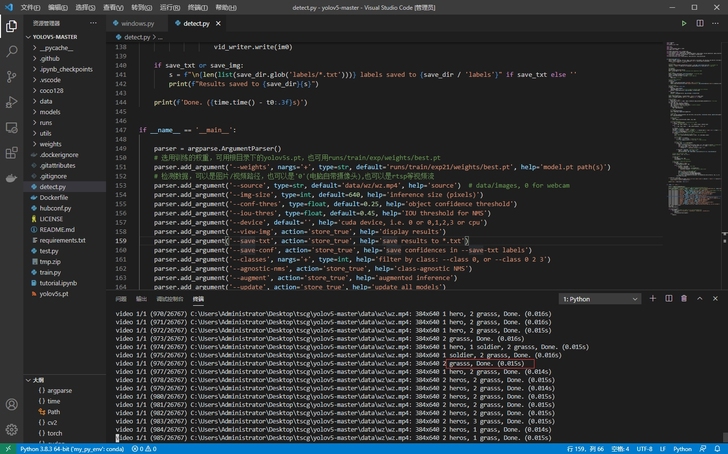Viewport: 728px width, 454px height.
Task: Change indentation spaces setting in status bar
Action: (x=620, y=449)
